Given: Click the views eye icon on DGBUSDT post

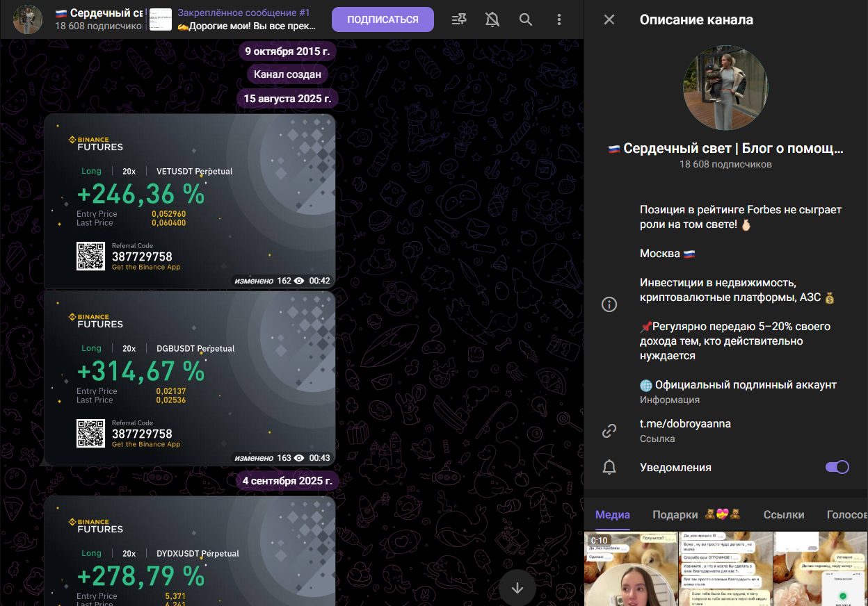Looking at the screenshot, I should (x=299, y=458).
